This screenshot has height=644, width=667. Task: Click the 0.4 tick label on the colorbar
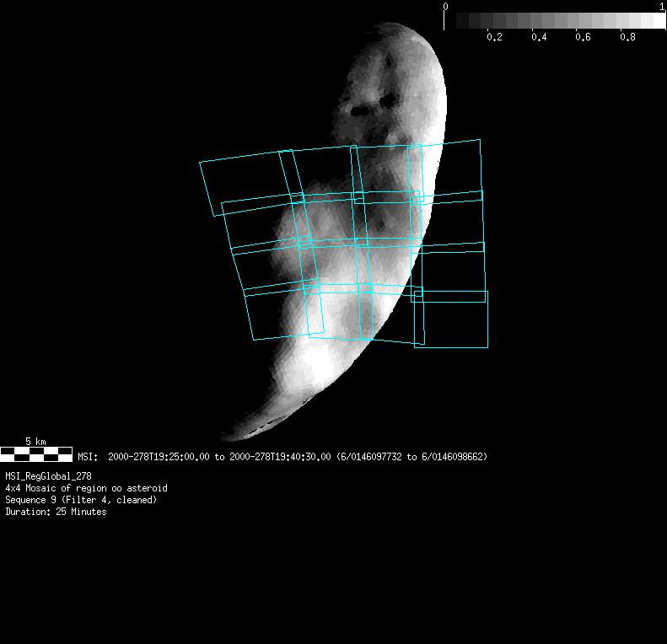pos(539,38)
